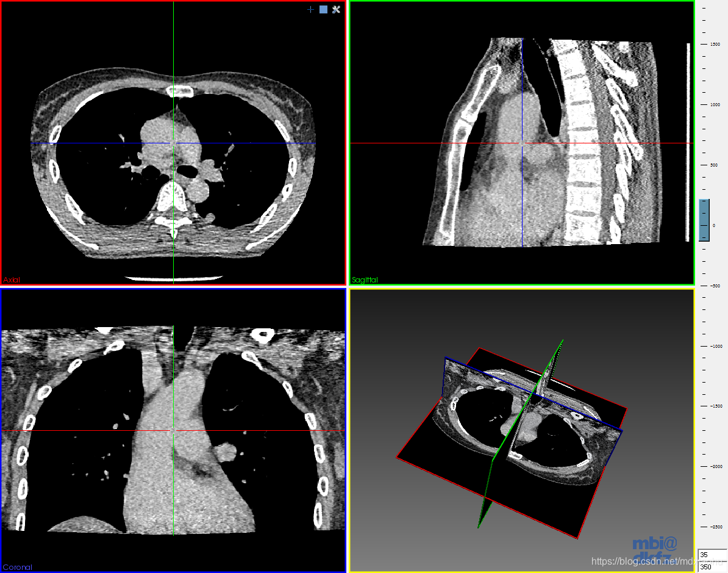Maximize the Axial view with blue square icon
Screen dimensions: 728x573
[x=323, y=10]
